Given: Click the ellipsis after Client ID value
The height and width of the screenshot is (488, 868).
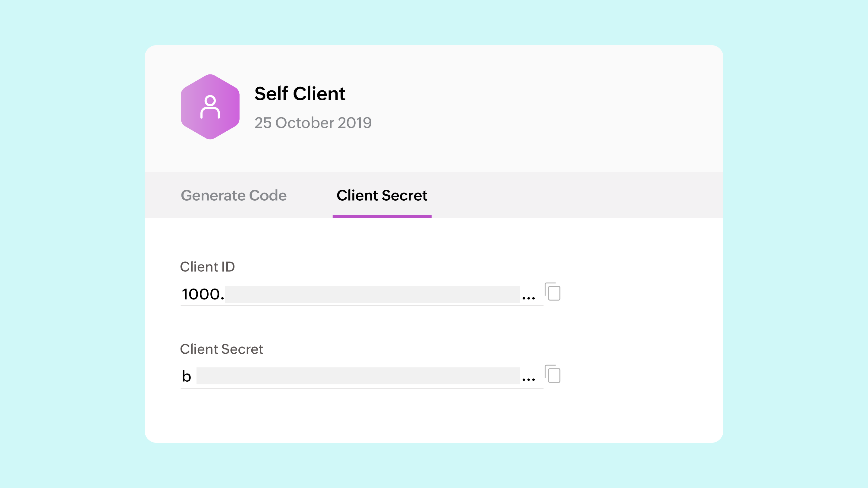Looking at the screenshot, I should (x=528, y=298).
